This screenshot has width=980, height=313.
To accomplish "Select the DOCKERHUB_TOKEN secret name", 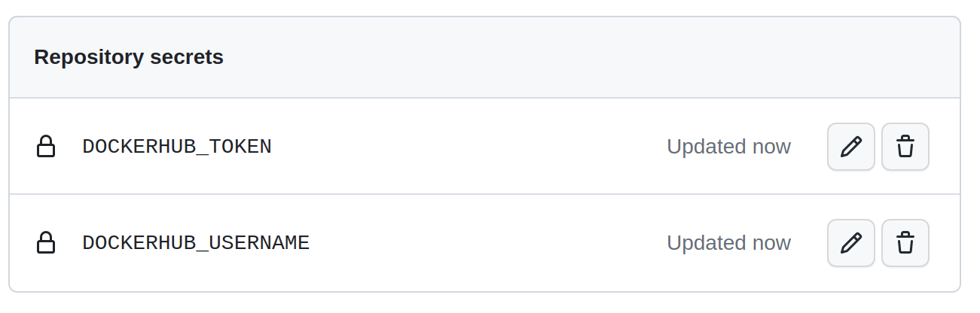I will pyautogui.click(x=177, y=147).
